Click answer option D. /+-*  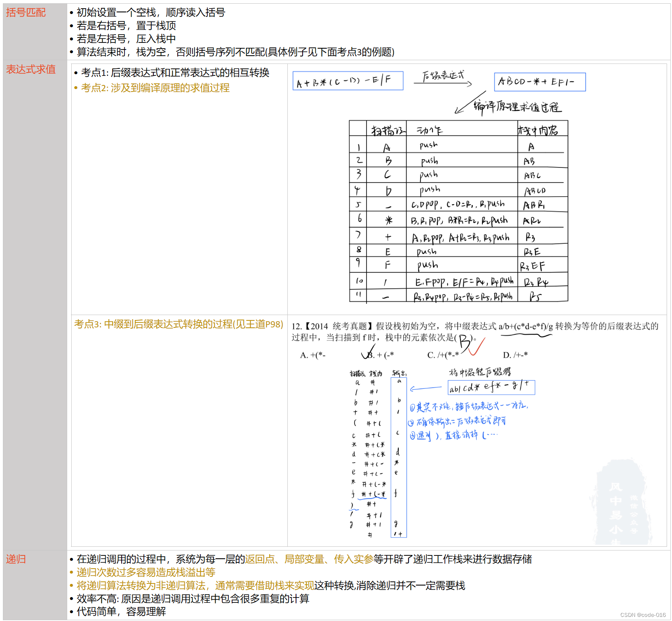[515, 355]
